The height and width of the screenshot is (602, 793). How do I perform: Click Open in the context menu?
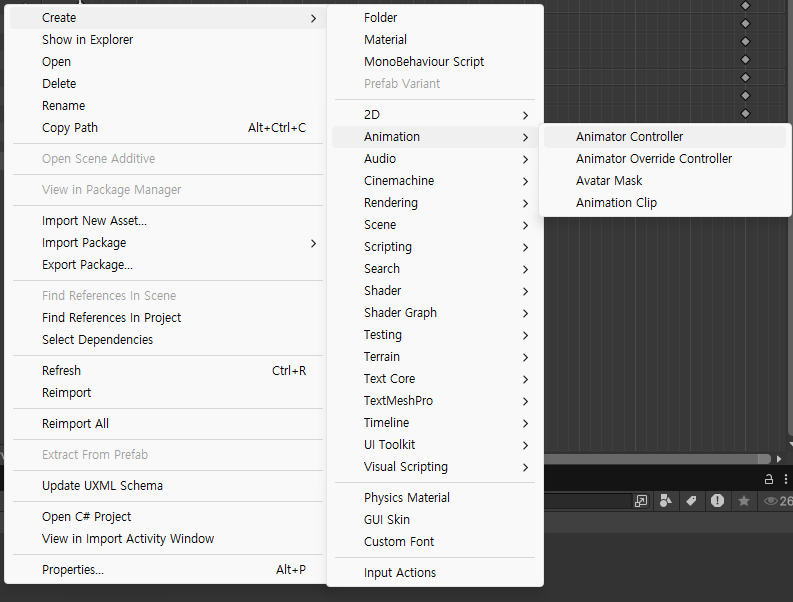[167, 62]
